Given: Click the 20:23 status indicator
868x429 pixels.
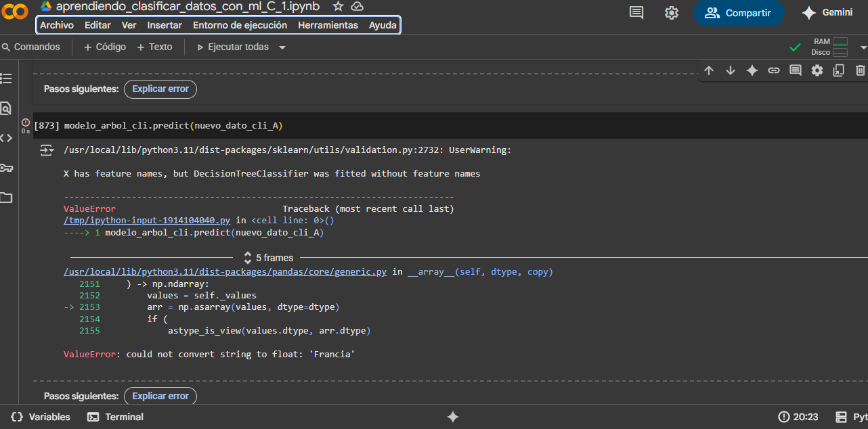Looking at the screenshot, I should click(798, 417).
